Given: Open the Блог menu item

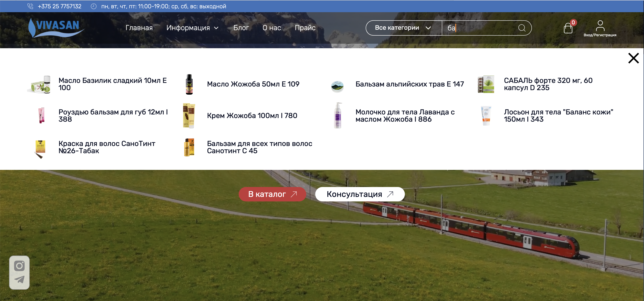Looking at the screenshot, I should [x=241, y=28].
